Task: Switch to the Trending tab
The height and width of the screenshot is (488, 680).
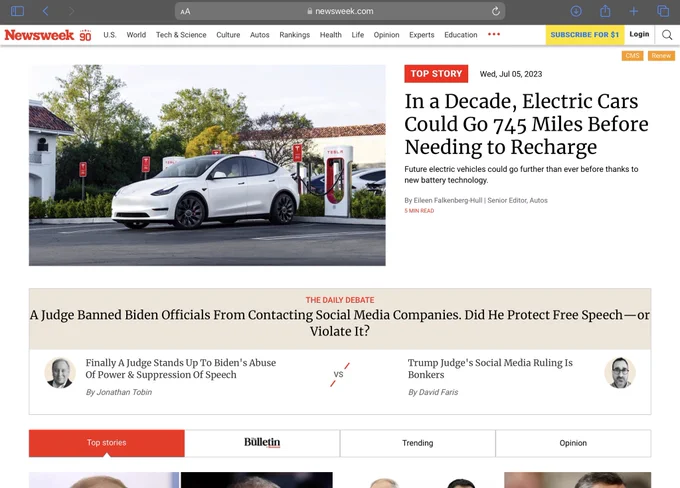Action: point(418,443)
